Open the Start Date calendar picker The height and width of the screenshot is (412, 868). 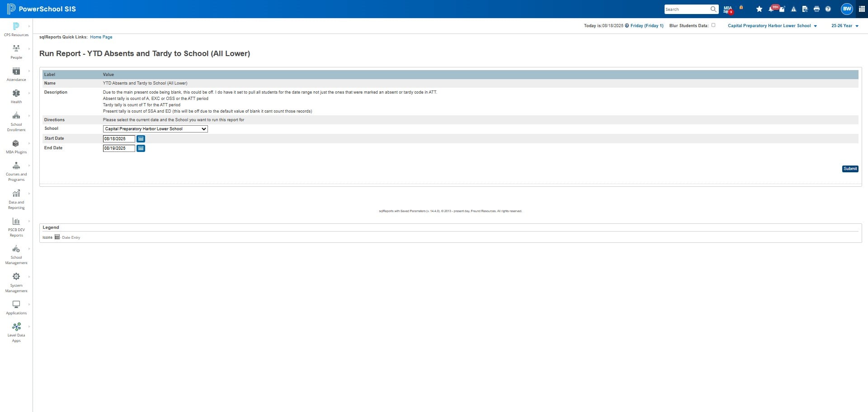tap(141, 139)
